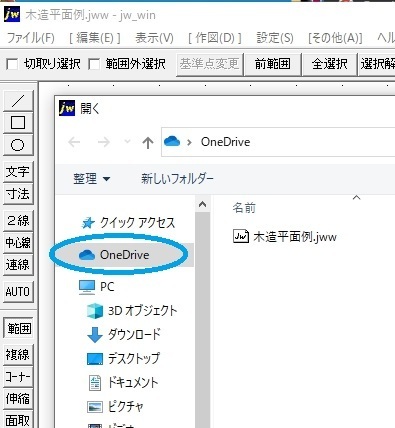Screen dimensions: 395x428
Task: Open the ピクチャ folder
Action: [115, 407]
